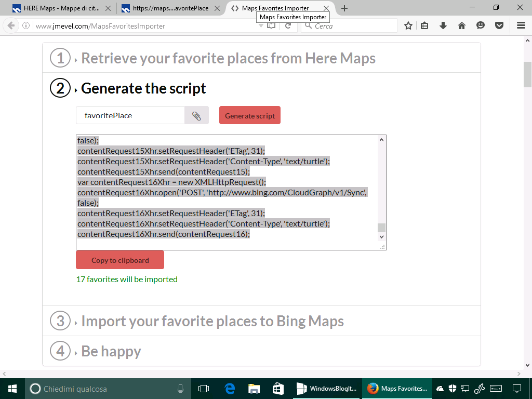Image resolution: width=532 pixels, height=399 pixels.
Task: Open downloads arrow icon
Action: (x=443, y=26)
